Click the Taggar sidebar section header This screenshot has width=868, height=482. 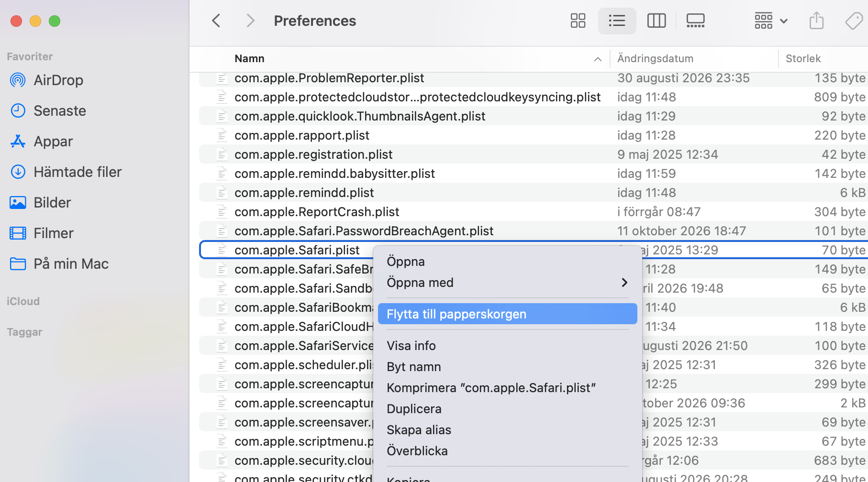pos(24,332)
